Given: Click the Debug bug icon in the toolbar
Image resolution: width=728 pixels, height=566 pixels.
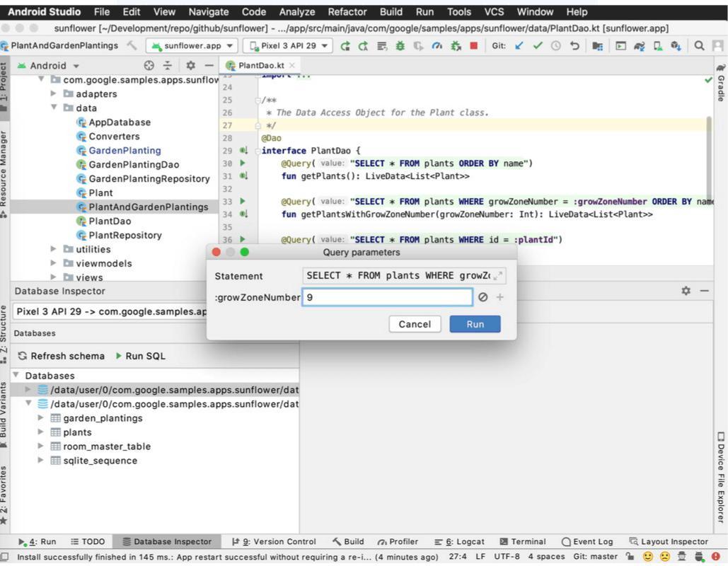Looking at the screenshot, I should [x=400, y=46].
